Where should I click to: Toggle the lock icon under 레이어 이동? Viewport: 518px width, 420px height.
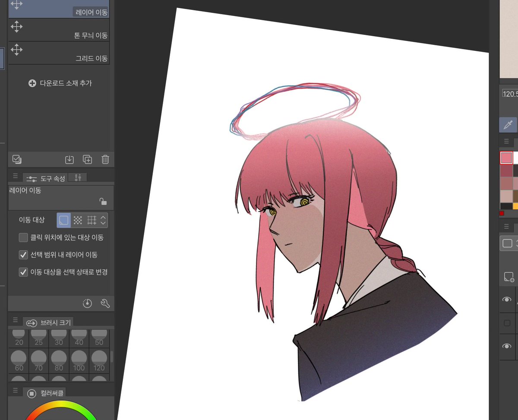tap(103, 202)
